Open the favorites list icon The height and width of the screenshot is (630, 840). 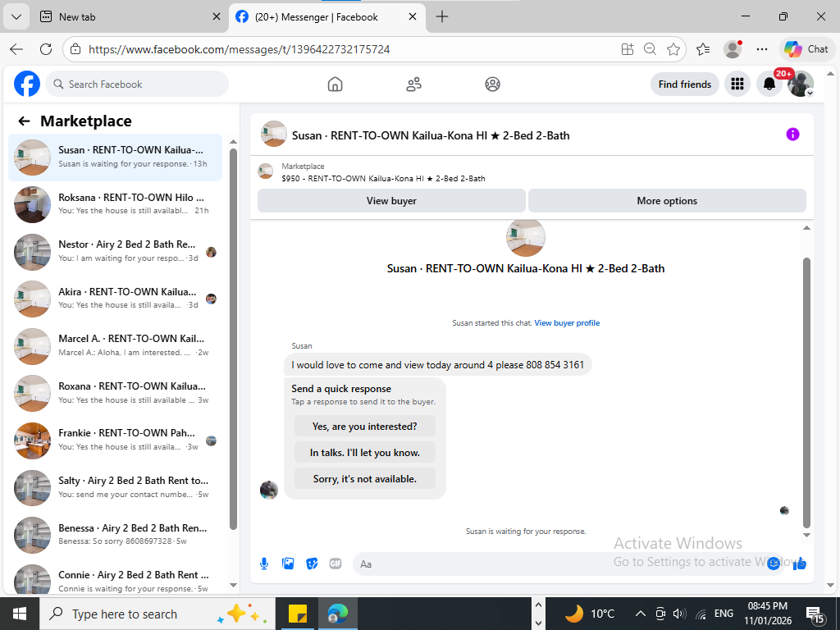[703, 49]
